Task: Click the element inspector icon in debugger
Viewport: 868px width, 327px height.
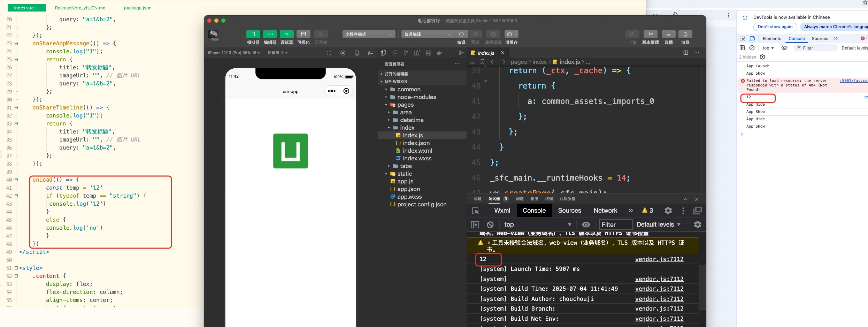Action: click(475, 211)
